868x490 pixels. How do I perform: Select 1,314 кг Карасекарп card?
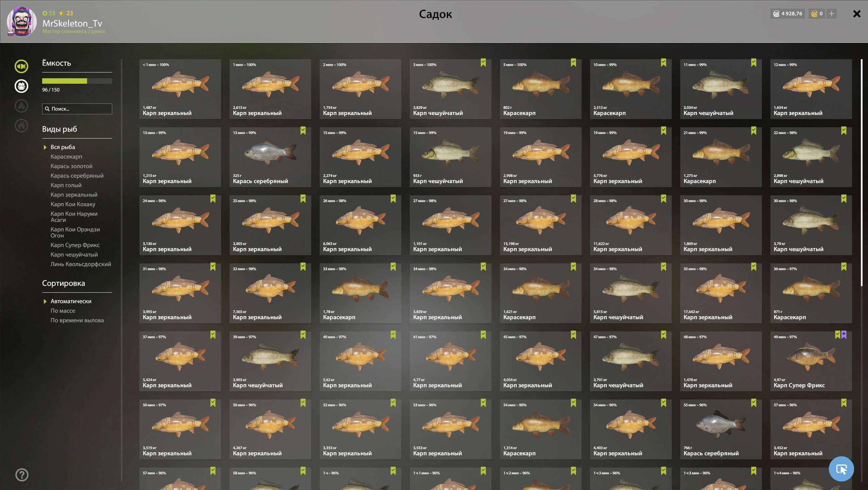pos(541,429)
